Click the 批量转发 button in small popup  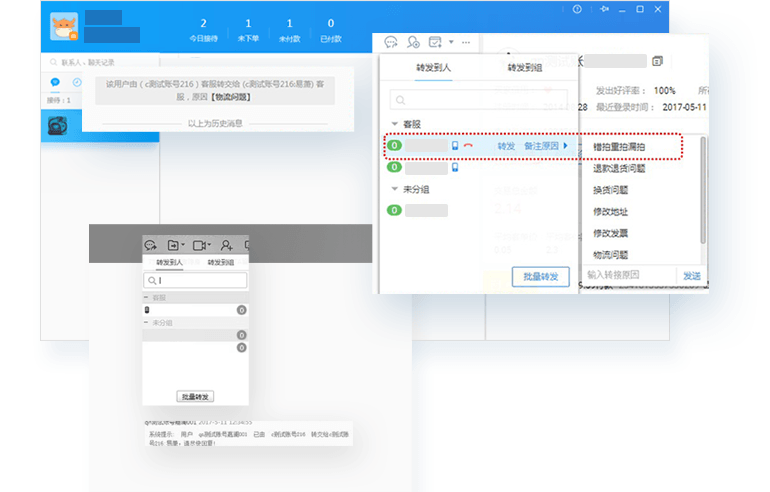195,397
